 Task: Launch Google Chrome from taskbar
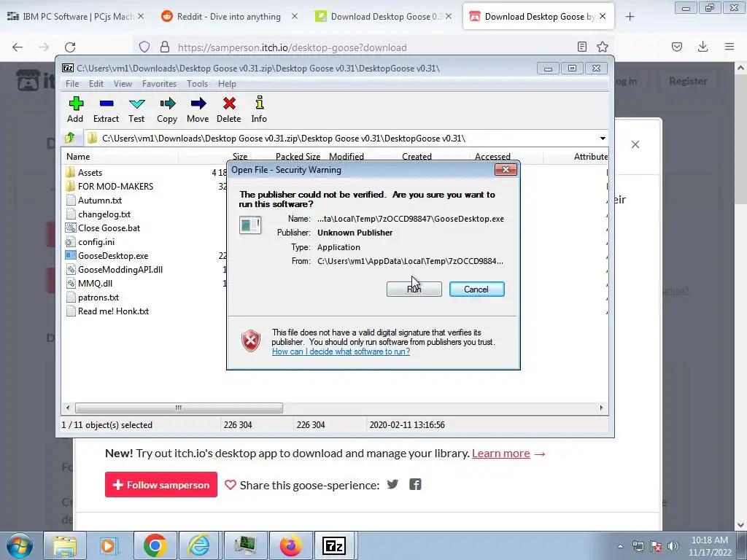pos(155,545)
